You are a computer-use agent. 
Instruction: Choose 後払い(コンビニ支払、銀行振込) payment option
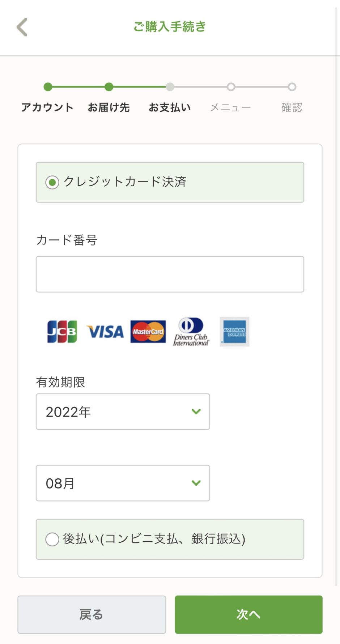click(x=52, y=539)
